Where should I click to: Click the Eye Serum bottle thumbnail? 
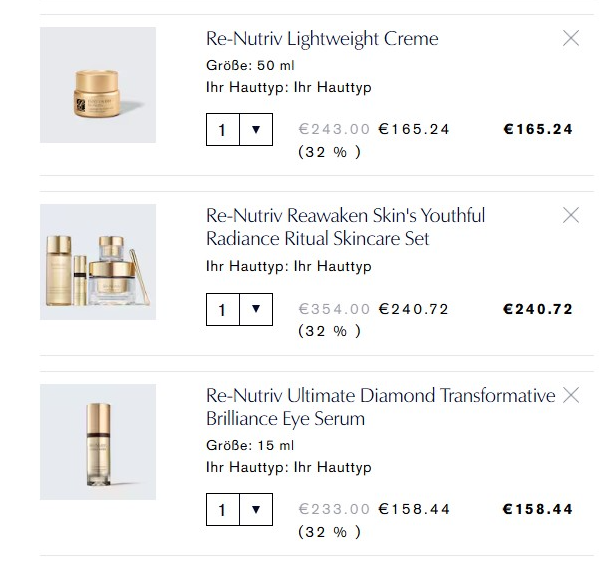(98, 442)
